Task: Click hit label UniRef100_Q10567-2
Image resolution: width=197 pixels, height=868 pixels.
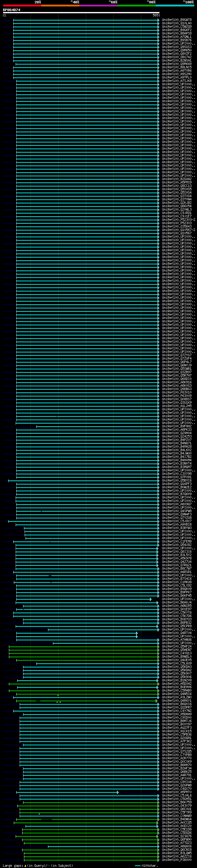Action: (179, 230)
